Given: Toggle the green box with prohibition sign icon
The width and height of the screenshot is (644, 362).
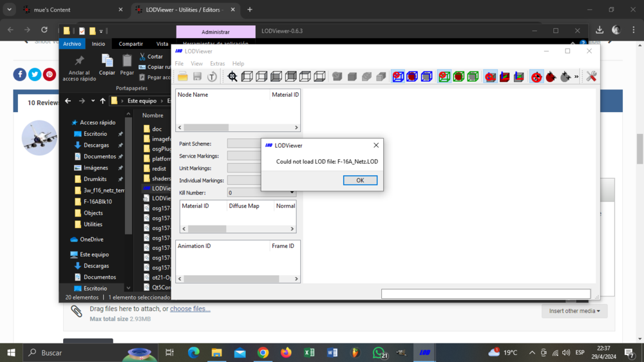Looking at the screenshot, I should (444, 77).
